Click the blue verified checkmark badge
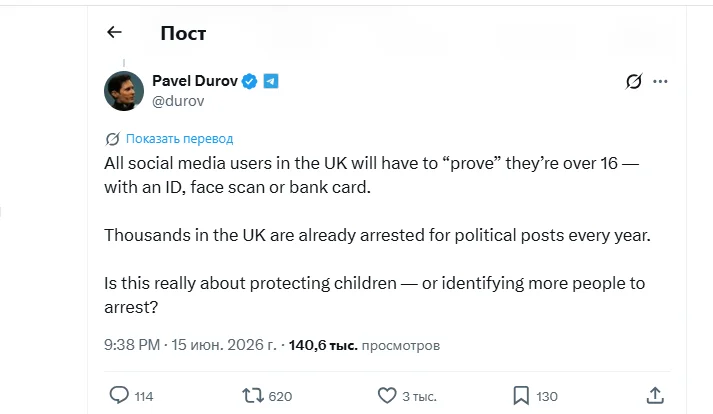This screenshot has height=414, width=713. 249,81
